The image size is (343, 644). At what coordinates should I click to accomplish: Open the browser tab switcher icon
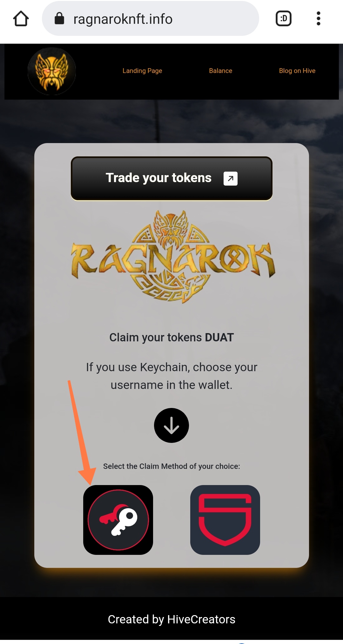[284, 18]
